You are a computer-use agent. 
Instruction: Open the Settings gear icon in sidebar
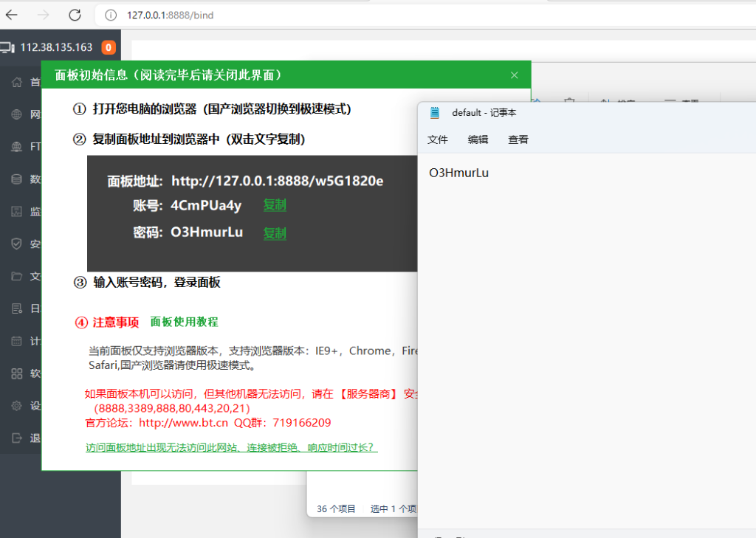click(x=17, y=406)
